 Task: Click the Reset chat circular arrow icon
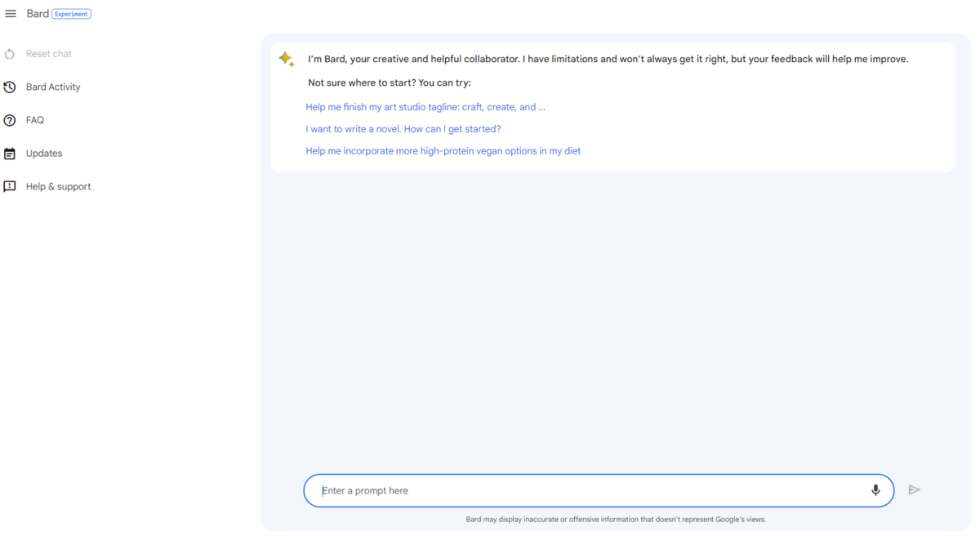[x=10, y=54]
